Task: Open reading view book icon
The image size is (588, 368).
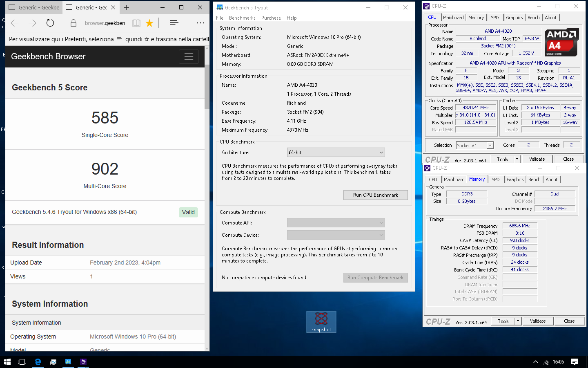Action: pyautogui.click(x=136, y=23)
